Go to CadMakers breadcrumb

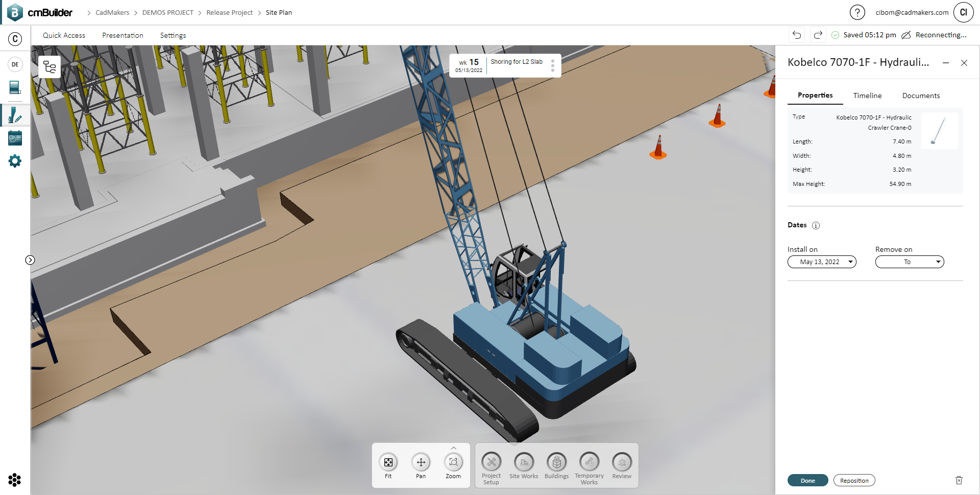pyautogui.click(x=112, y=12)
